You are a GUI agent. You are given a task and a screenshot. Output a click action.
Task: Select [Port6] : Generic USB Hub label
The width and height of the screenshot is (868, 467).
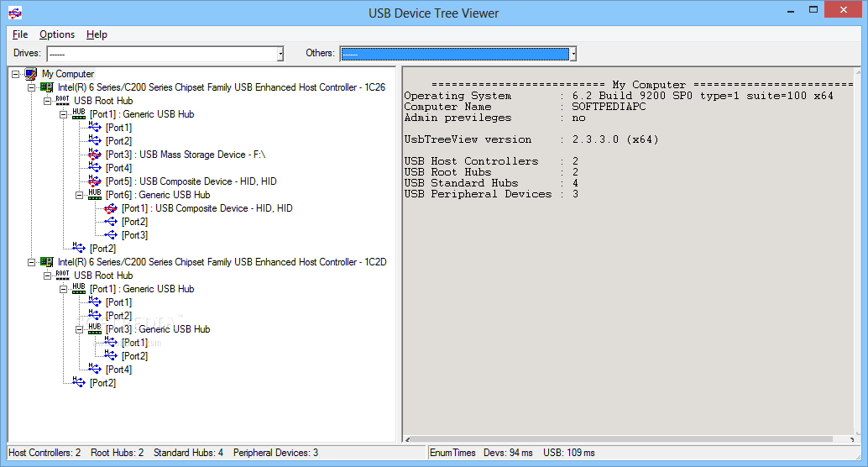158,195
